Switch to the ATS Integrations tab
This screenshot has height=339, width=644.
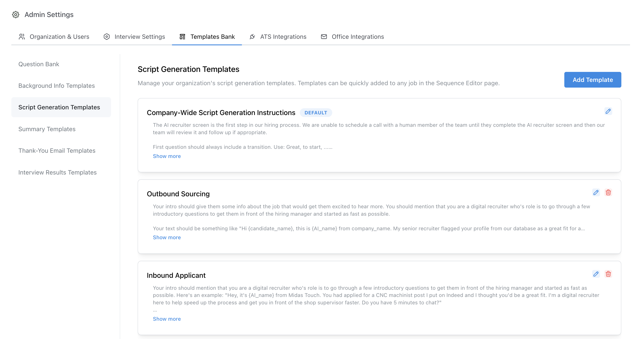[x=283, y=37]
